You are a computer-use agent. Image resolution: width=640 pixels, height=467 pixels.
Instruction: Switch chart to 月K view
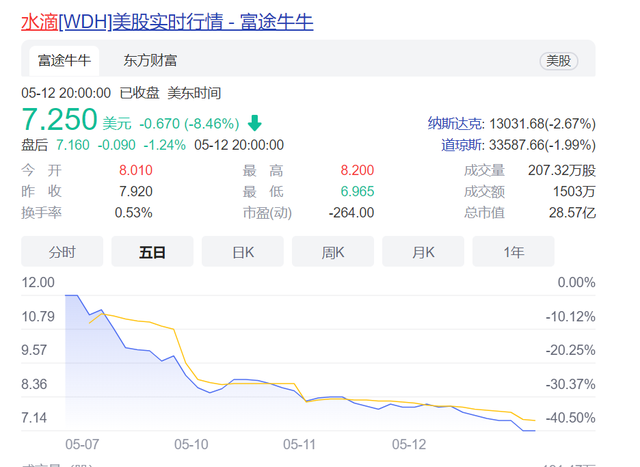point(423,251)
